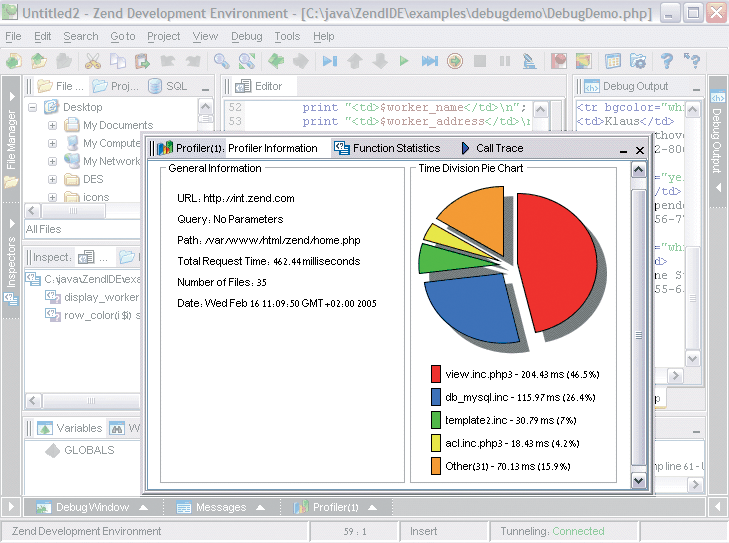Minimize the File Manager panel
This screenshot has width=729, height=543.
(x=205, y=88)
